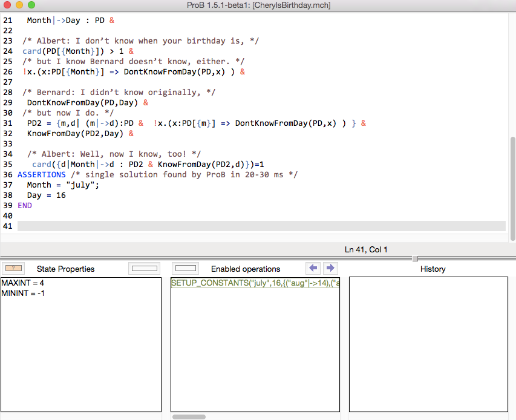516x420 pixels.
Task: Go back with the left arrow
Action: point(313,268)
